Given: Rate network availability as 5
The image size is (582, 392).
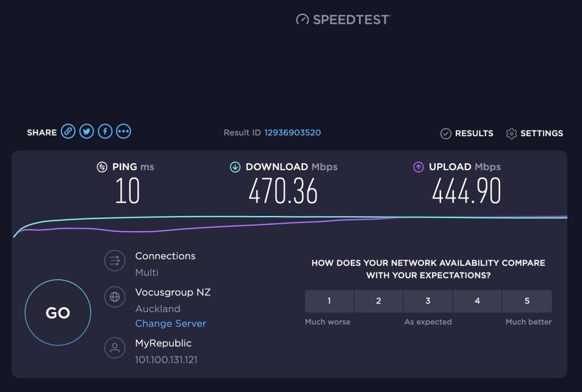Looking at the screenshot, I should point(527,301).
